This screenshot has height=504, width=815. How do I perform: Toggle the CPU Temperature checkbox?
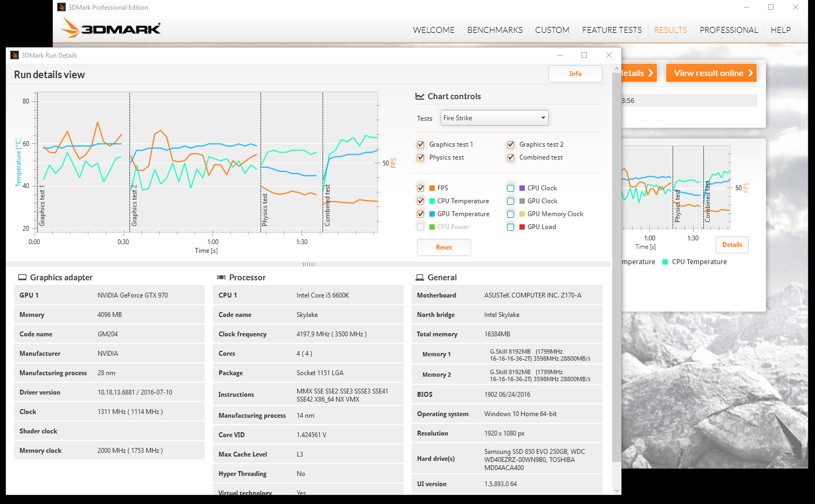coord(420,201)
